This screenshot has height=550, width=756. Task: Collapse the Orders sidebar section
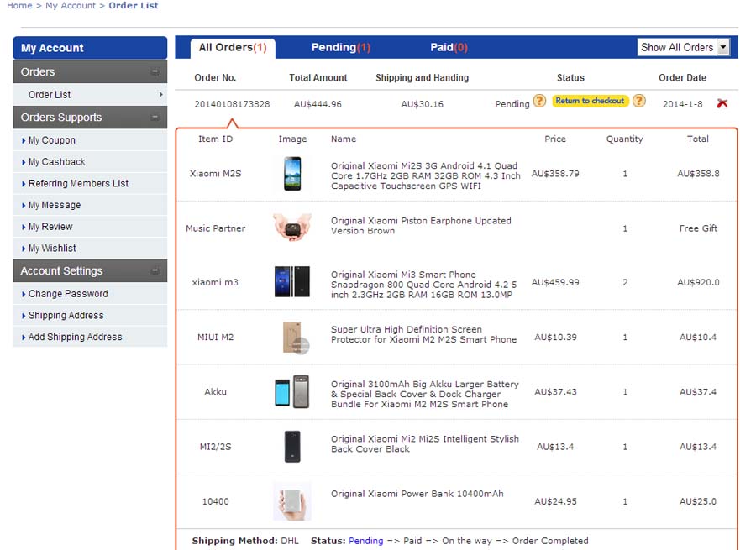155,72
